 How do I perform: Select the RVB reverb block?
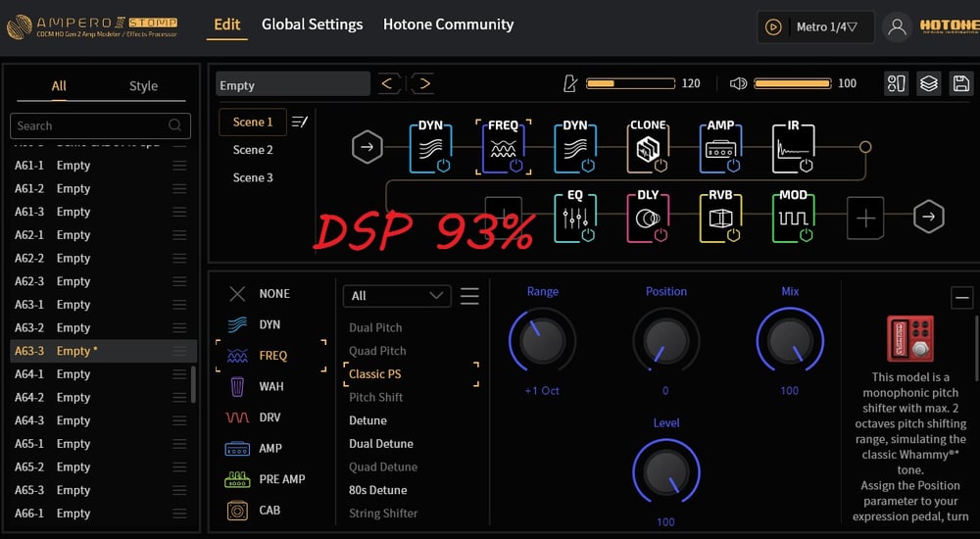point(720,217)
